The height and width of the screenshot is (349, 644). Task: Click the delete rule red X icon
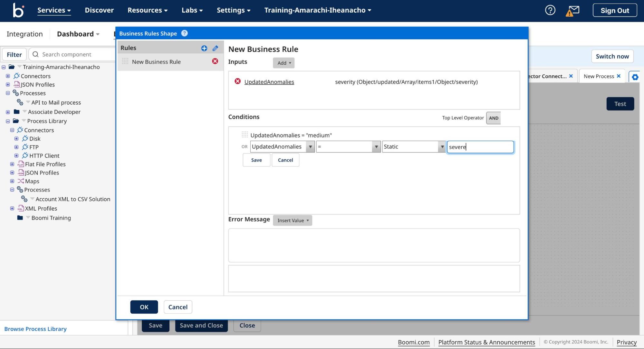[x=216, y=61]
